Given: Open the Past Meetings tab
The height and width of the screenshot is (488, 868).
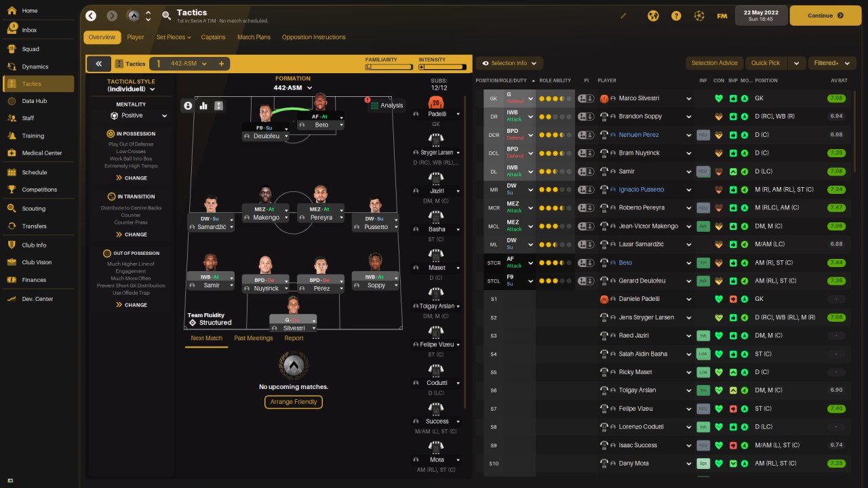Looking at the screenshot, I should coord(253,338).
